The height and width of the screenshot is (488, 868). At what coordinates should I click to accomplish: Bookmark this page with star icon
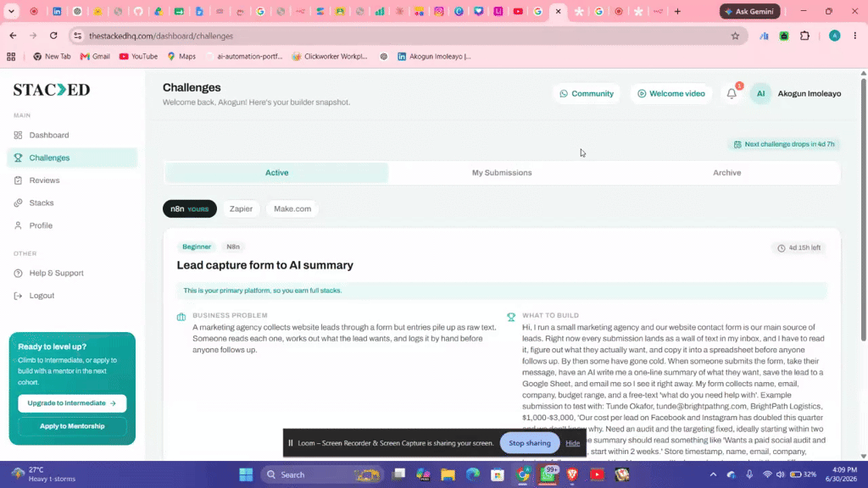point(735,36)
